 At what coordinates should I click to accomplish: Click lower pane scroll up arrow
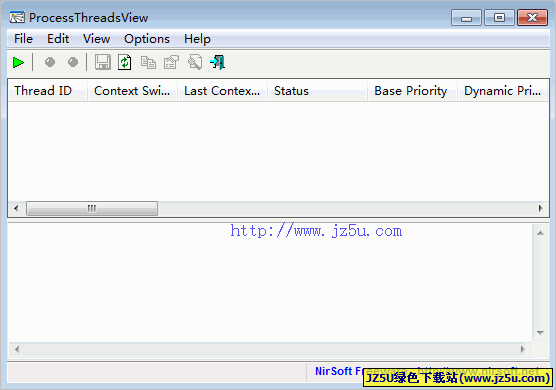(540, 233)
